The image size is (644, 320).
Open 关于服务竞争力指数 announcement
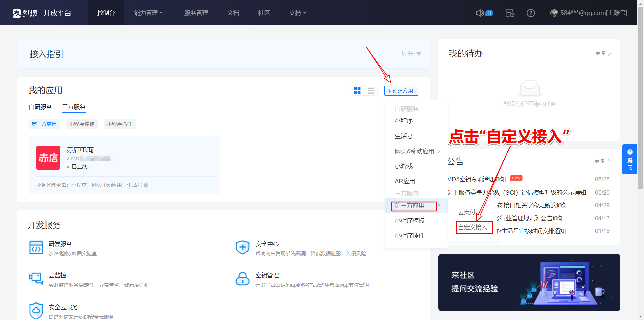tap(517, 193)
